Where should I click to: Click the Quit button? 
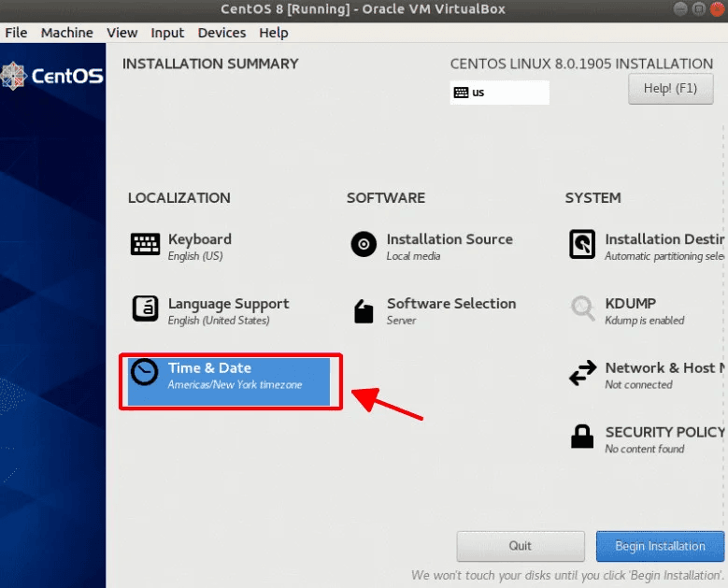(x=520, y=546)
